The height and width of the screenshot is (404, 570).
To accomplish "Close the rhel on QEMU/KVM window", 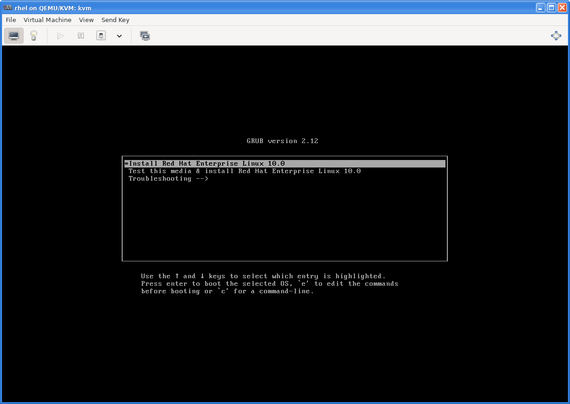I will [x=562, y=8].
